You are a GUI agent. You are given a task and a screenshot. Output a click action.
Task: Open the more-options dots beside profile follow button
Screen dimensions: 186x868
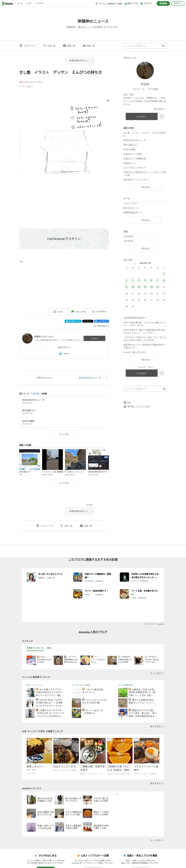coord(162,117)
